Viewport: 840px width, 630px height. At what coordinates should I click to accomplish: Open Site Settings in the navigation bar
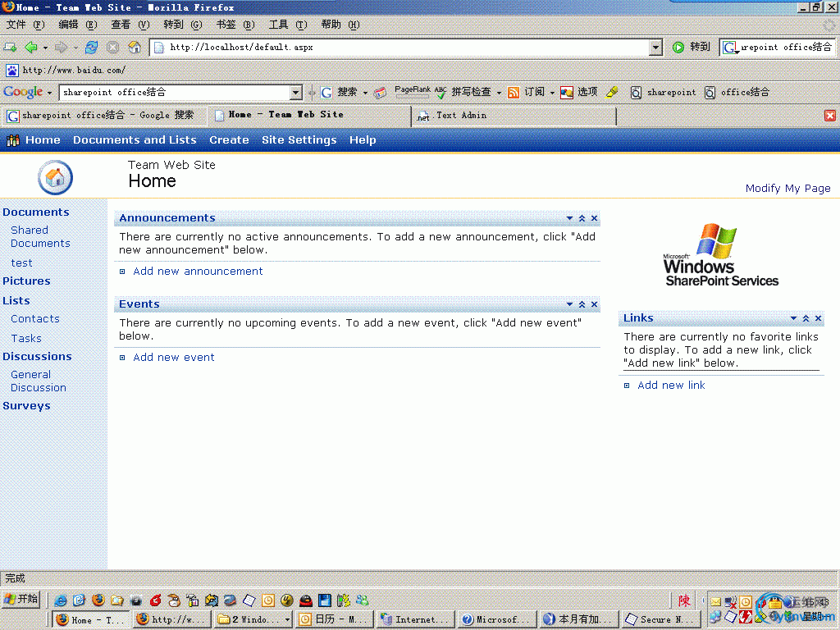(299, 139)
